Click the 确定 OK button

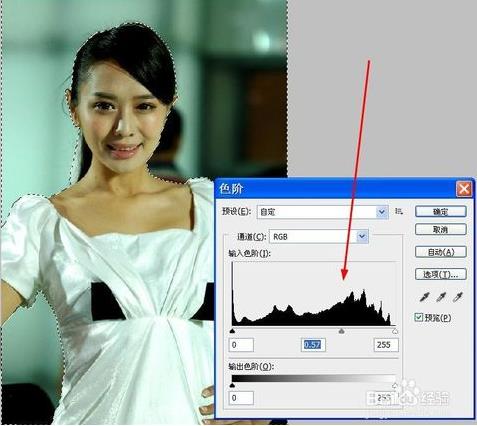440,211
